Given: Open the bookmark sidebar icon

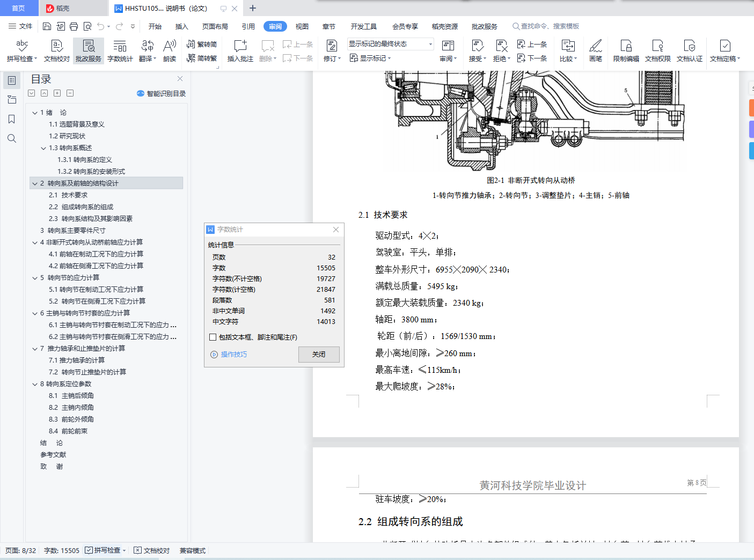Looking at the screenshot, I should coord(12,119).
